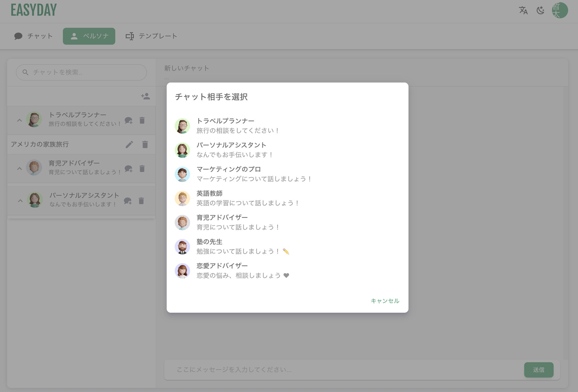
Task: Click the add persona icon
Action: pos(145,96)
